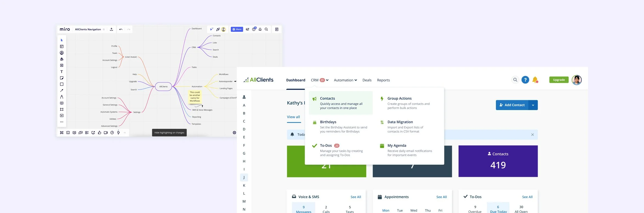Image resolution: width=644 pixels, height=213 pixels.
Task: Select the 9 Messages tab
Action: click(304, 208)
